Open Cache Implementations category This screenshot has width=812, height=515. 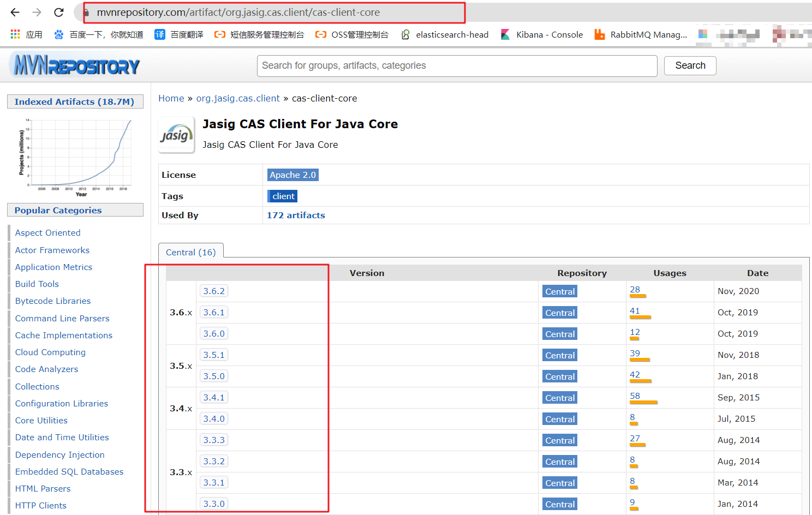pos(64,335)
